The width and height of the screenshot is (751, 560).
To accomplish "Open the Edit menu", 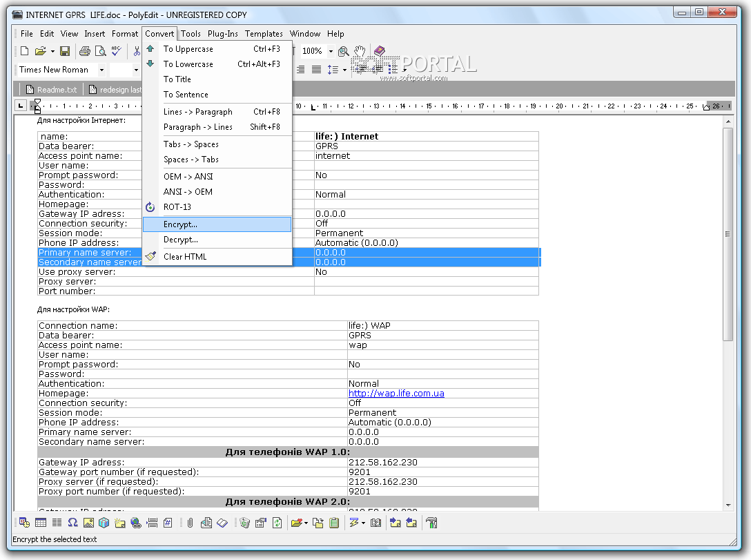I will coord(47,34).
